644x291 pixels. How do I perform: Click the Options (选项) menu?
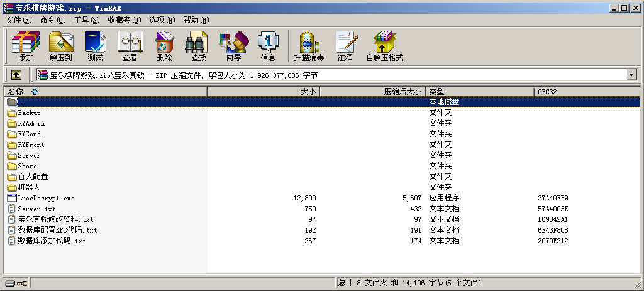[x=160, y=20]
